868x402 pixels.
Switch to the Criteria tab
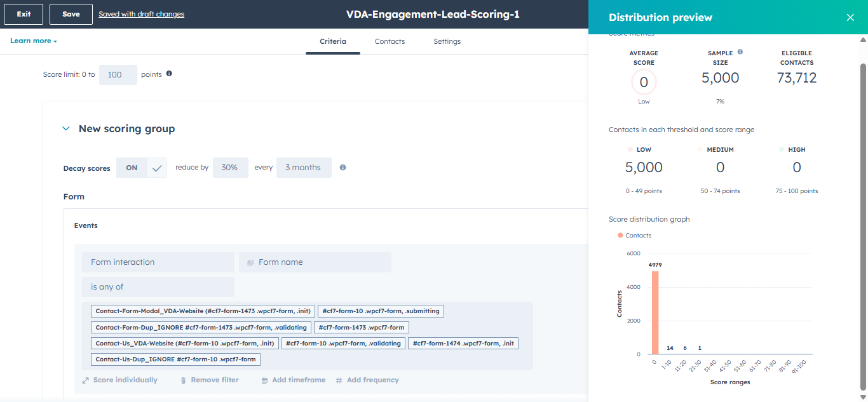(x=333, y=41)
